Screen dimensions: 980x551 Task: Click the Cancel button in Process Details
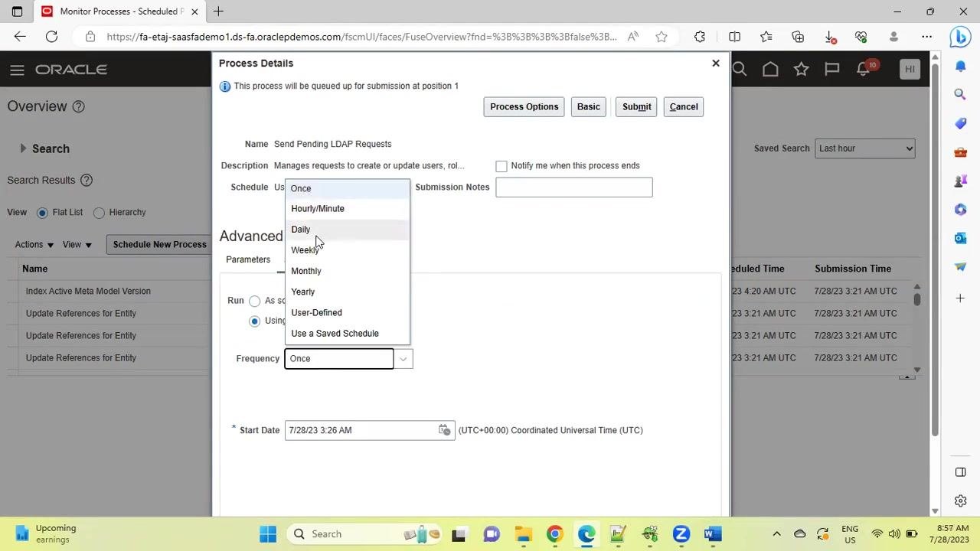click(x=684, y=107)
